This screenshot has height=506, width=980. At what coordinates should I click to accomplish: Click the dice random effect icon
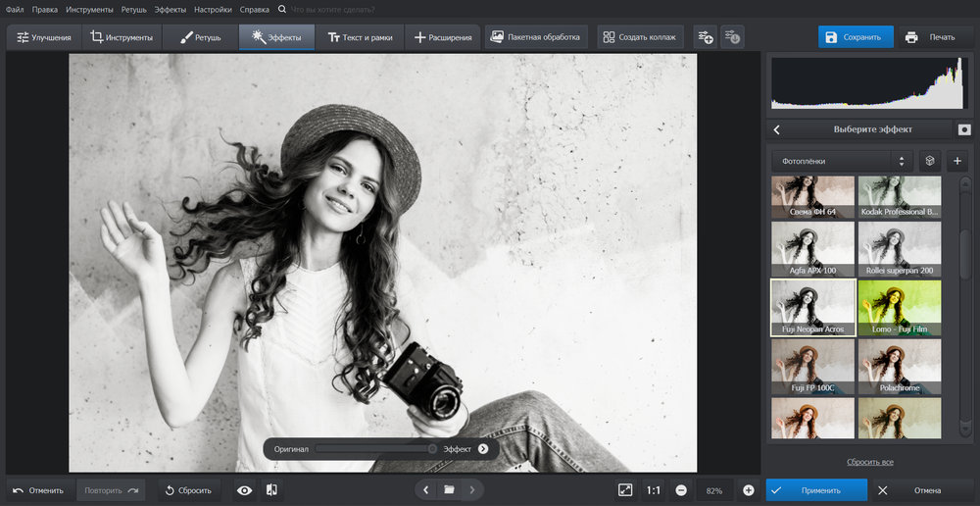929,161
